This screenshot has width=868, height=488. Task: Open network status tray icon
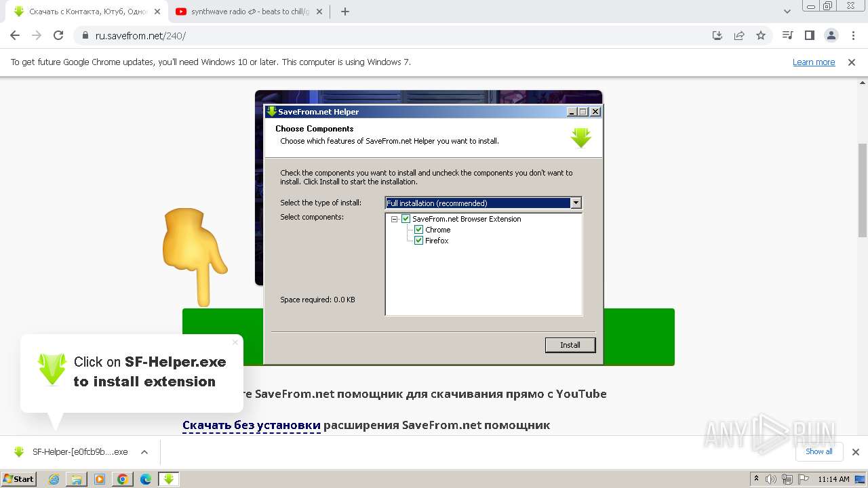coord(787,479)
